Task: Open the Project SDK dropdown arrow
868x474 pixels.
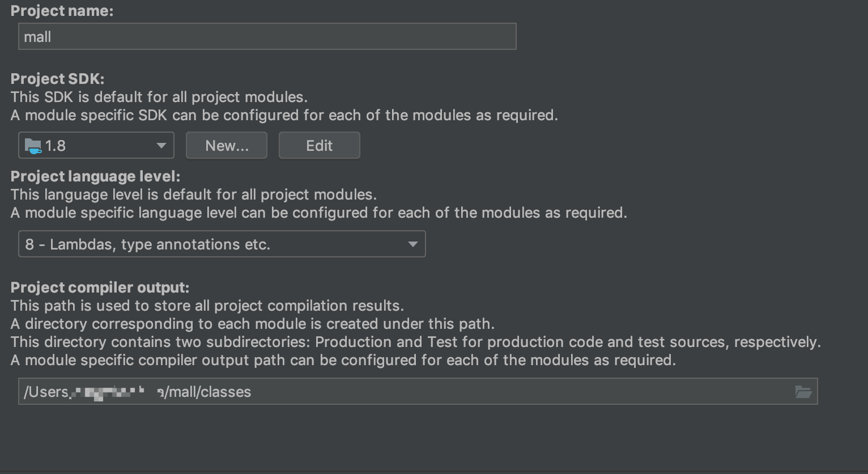Action: (161, 146)
